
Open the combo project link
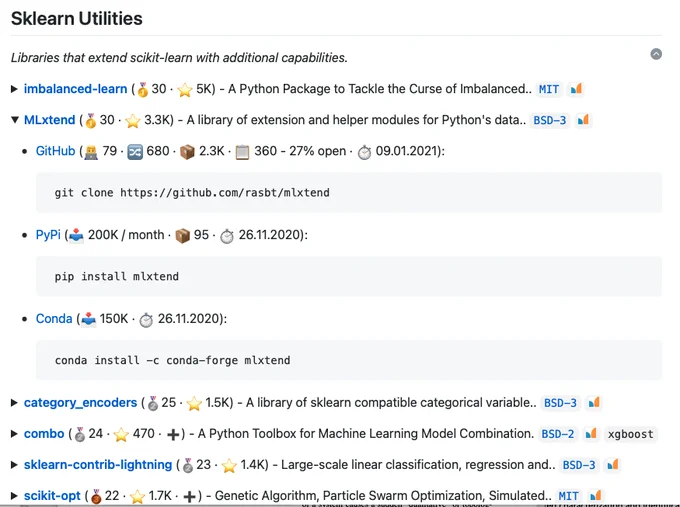(44, 434)
